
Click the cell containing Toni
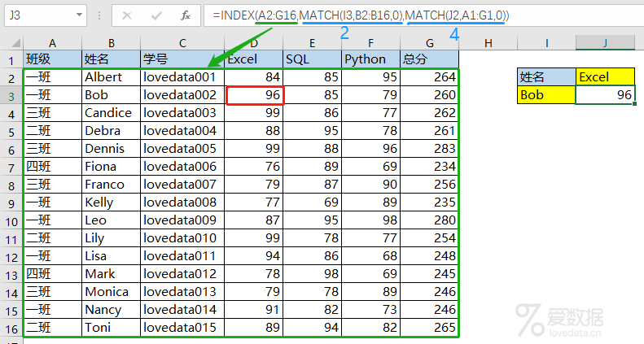click(x=111, y=328)
